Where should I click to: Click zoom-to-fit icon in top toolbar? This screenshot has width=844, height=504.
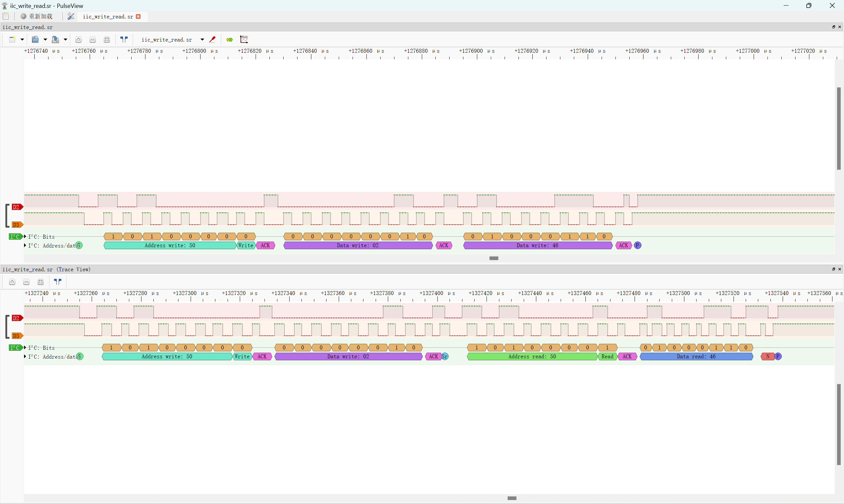click(107, 40)
